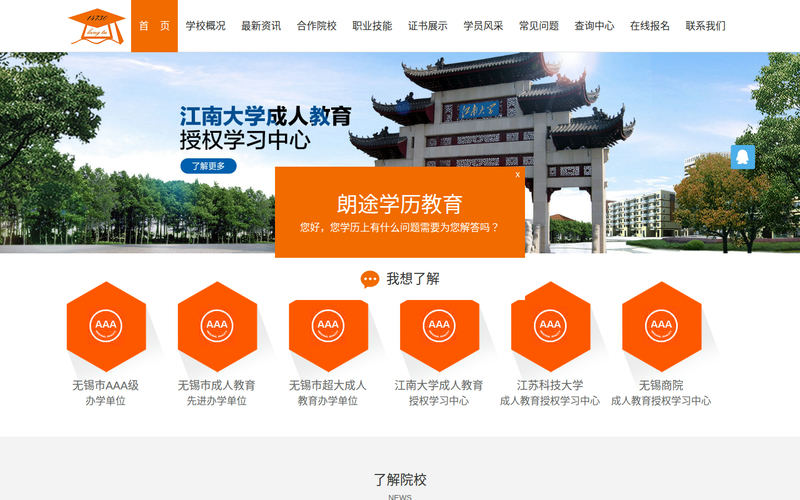The height and width of the screenshot is (500, 800).
Task: Click the 了解院校 section heading
Action: click(400, 480)
